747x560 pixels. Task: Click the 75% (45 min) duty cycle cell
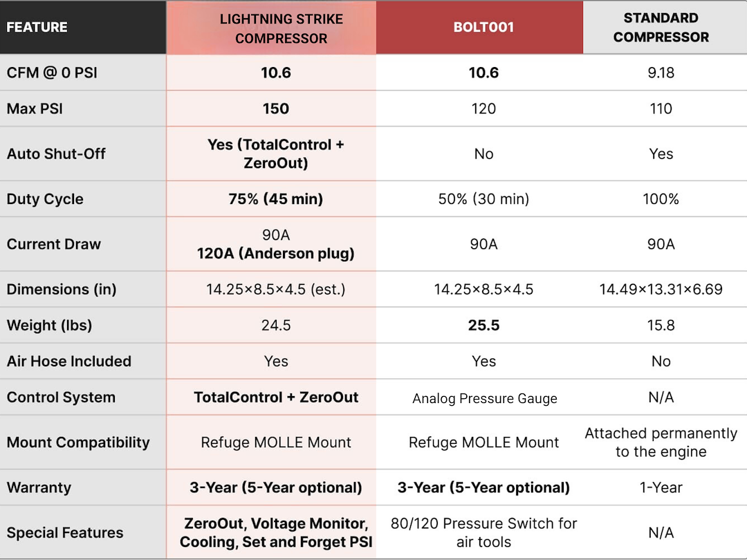[x=276, y=198]
